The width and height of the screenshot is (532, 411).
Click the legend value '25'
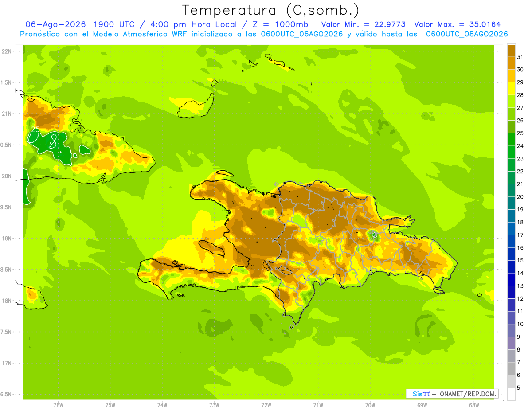click(520, 133)
